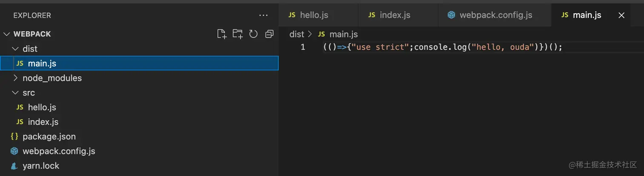Viewport: 644px width, 176px height.
Task: Click the yarn.lock file icon
Action: [x=14, y=166]
